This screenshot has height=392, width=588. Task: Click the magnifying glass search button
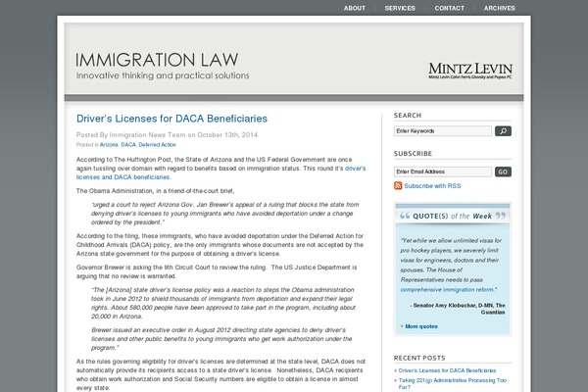point(503,131)
